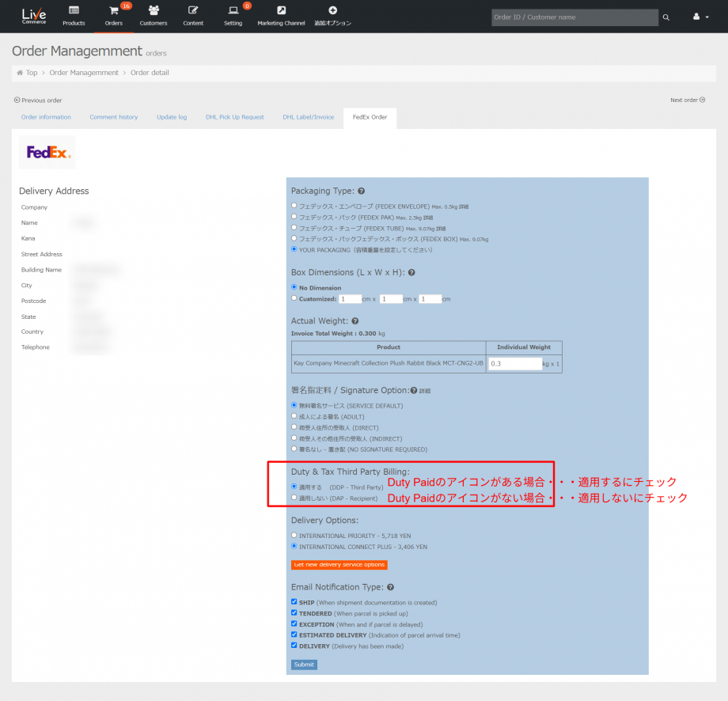Image resolution: width=728 pixels, height=701 pixels.
Task: Select the FedEx Order tab
Action: [x=370, y=117]
